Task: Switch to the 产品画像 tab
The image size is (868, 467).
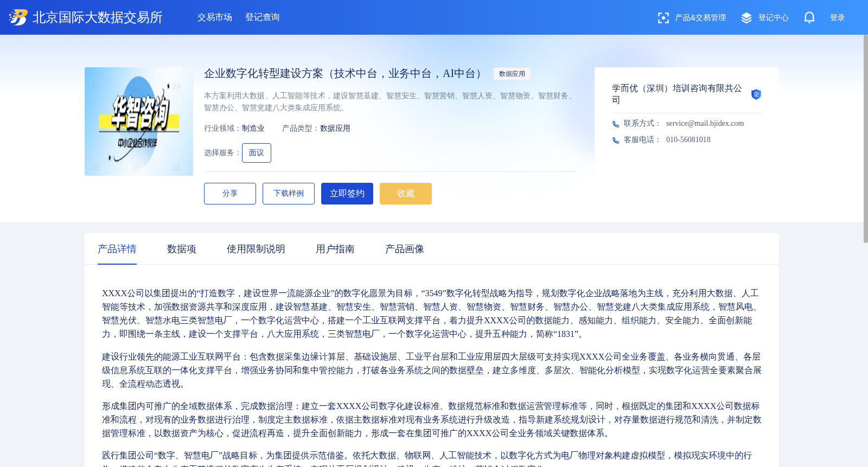Action: tap(405, 249)
